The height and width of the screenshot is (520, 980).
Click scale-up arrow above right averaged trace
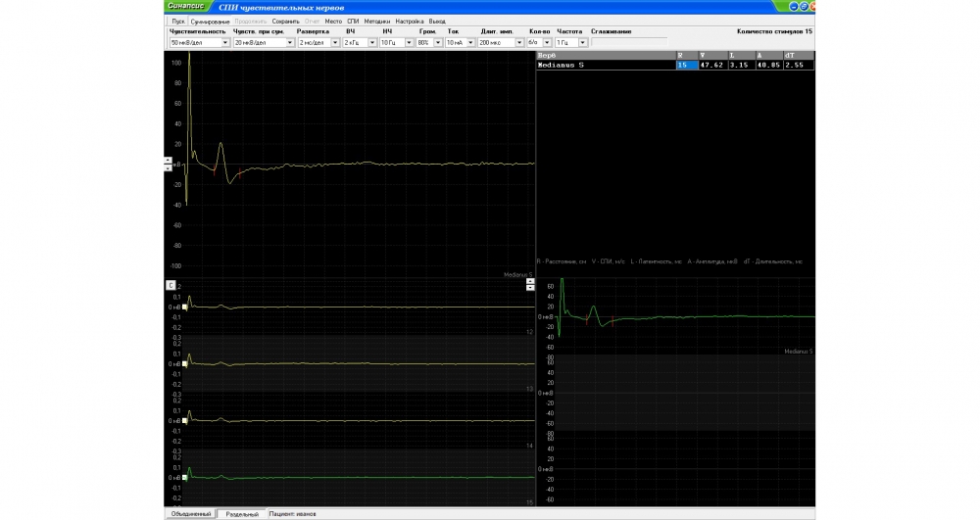tap(530, 281)
